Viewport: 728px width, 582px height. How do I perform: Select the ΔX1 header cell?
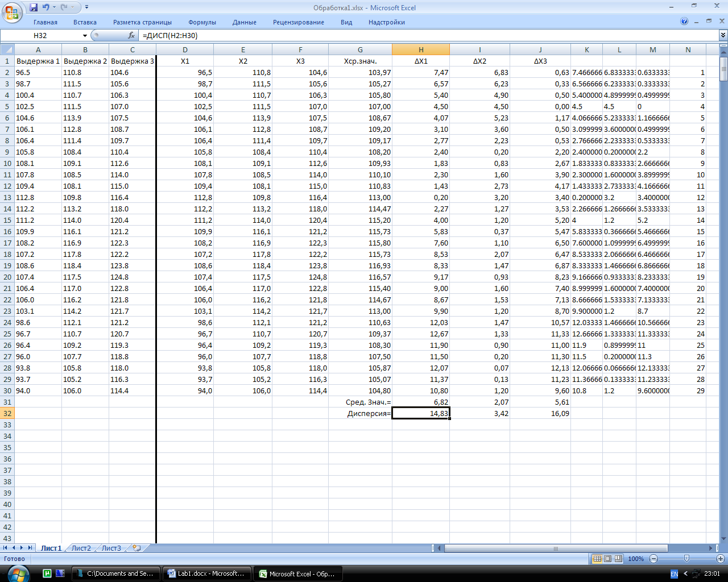coord(421,61)
